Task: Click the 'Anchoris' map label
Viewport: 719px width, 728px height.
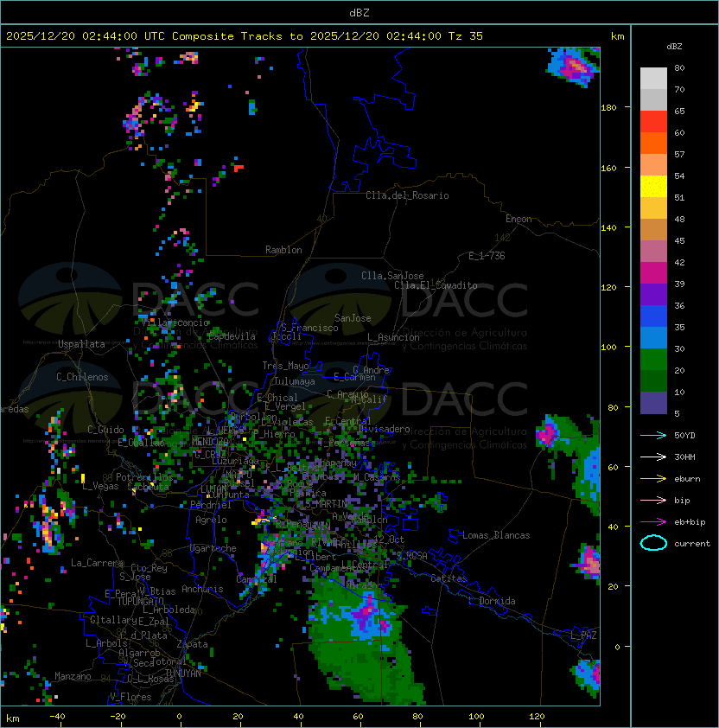Action: [x=202, y=589]
